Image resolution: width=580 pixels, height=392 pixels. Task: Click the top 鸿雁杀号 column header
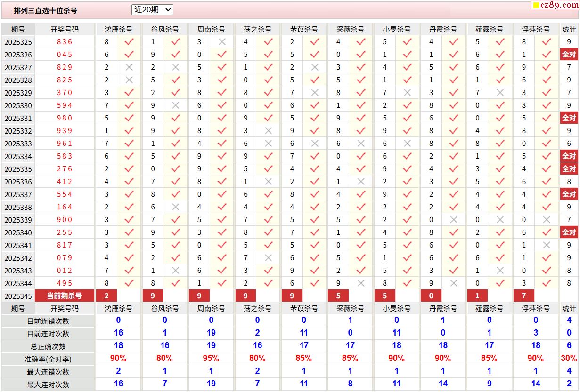tap(118, 29)
